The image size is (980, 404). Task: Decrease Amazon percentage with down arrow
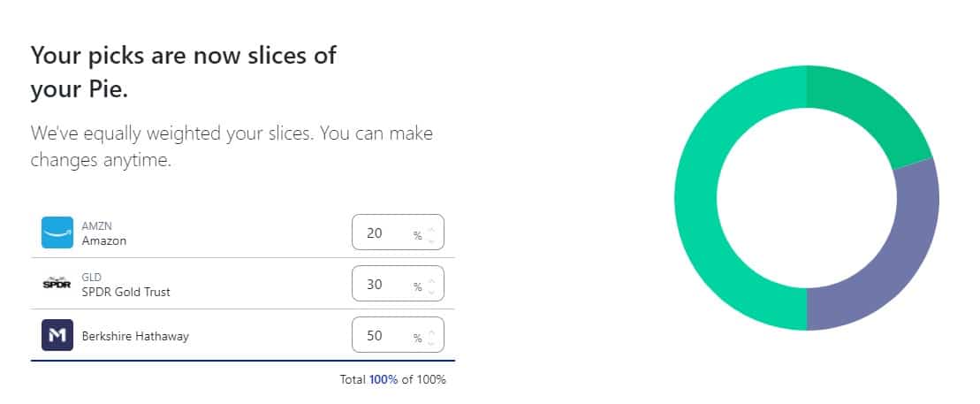point(431,240)
